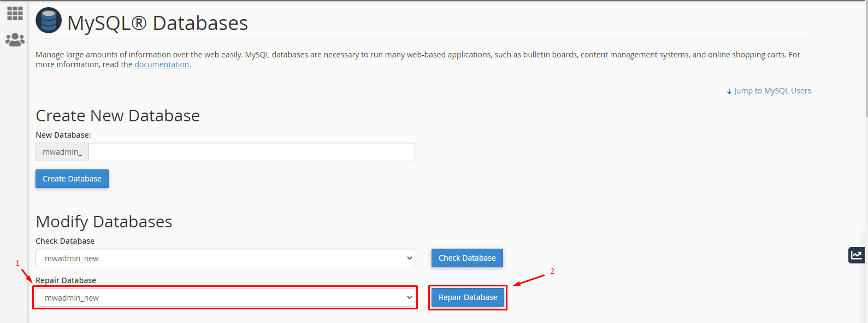Click the MySQL® Databases page heading
This screenshot has width=868, height=323.
click(157, 23)
